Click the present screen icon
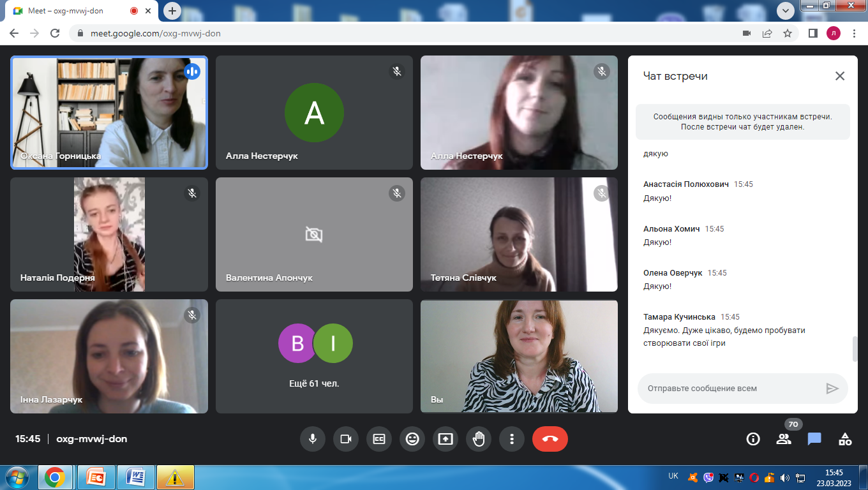This screenshot has width=868, height=490. pyautogui.click(x=445, y=439)
